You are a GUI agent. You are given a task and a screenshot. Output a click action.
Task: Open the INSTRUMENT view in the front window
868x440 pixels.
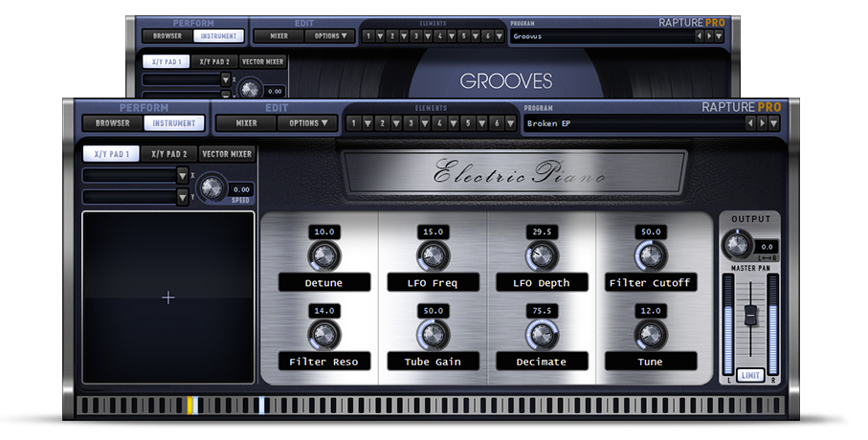click(x=174, y=122)
